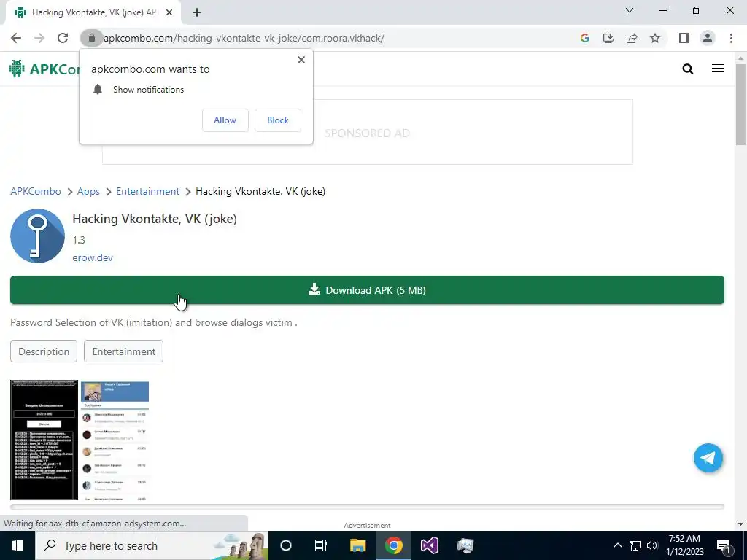This screenshot has height=560, width=747.
Task: Click the Telegram floating button
Action: tap(708, 458)
